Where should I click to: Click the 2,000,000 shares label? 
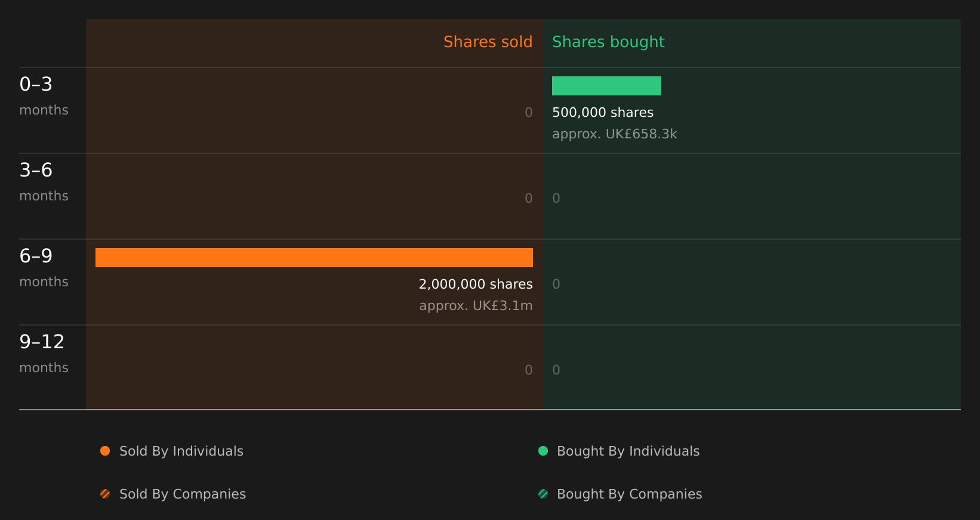(476, 284)
